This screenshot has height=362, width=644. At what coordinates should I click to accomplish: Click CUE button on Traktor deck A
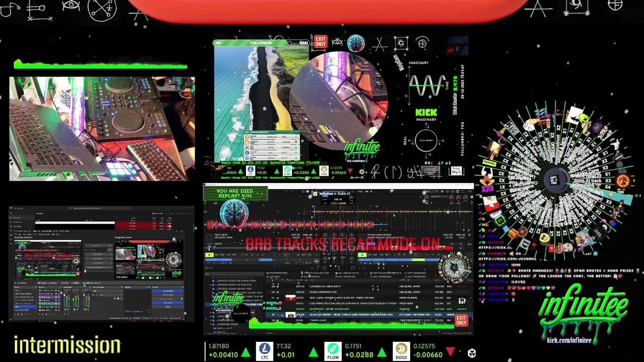[216, 255]
